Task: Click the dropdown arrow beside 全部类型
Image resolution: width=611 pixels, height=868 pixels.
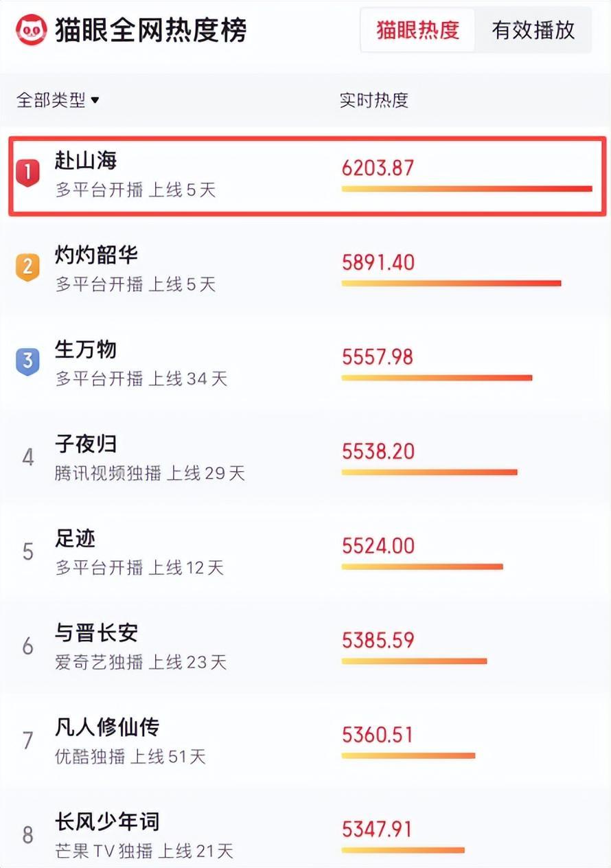Action: 95,100
